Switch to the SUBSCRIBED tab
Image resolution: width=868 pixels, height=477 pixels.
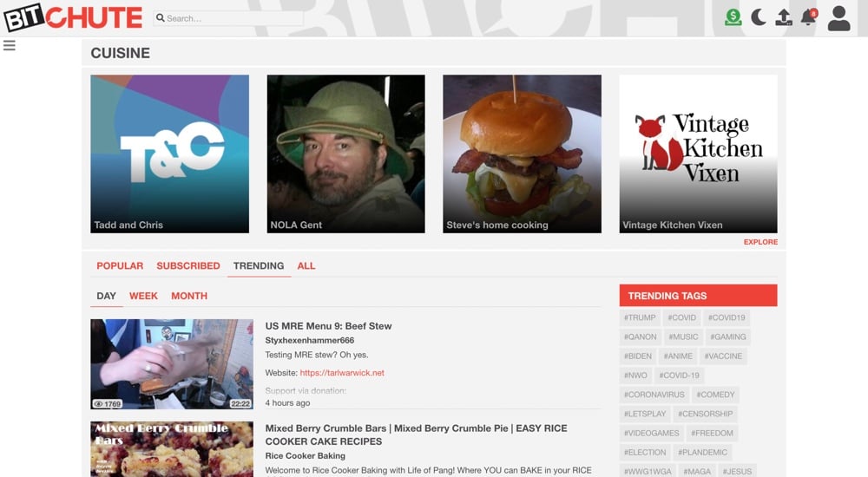[x=188, y=265]
